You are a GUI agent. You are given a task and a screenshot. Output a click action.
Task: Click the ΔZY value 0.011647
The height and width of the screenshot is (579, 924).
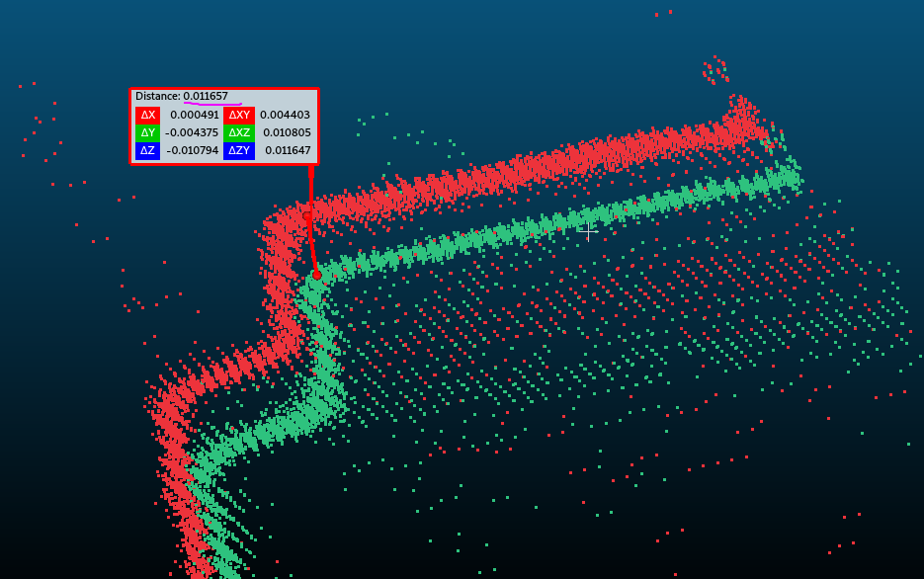[286, 150]
